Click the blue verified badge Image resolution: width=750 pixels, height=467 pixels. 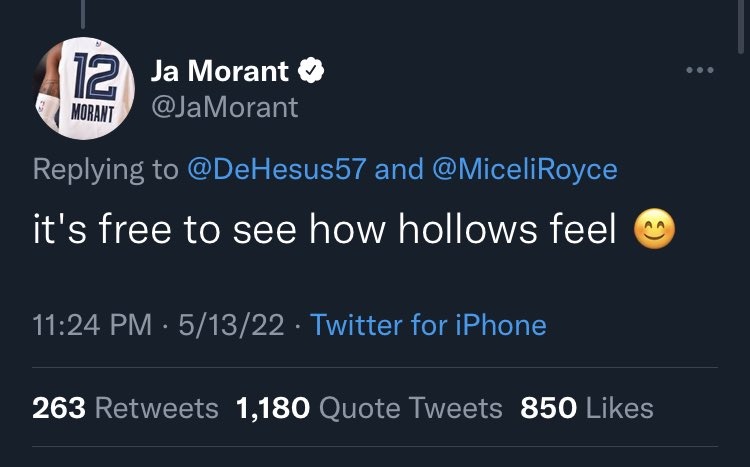(x=312, y=72)
